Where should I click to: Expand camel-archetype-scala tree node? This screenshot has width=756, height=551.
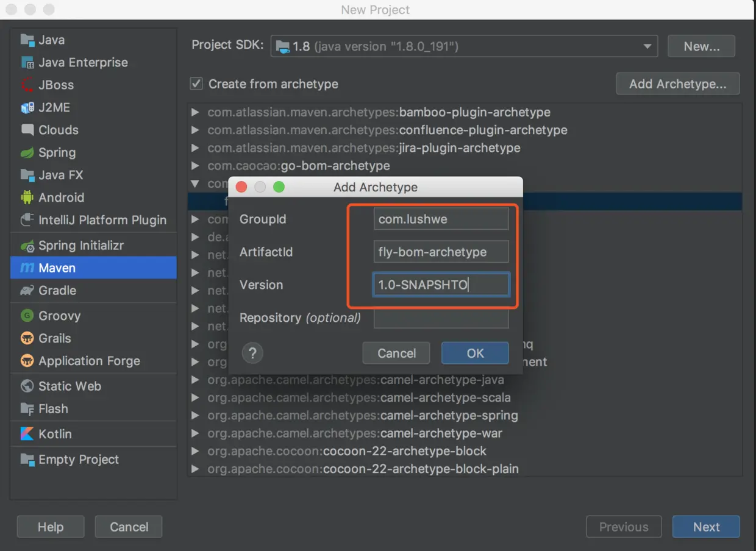pos(195,397)
